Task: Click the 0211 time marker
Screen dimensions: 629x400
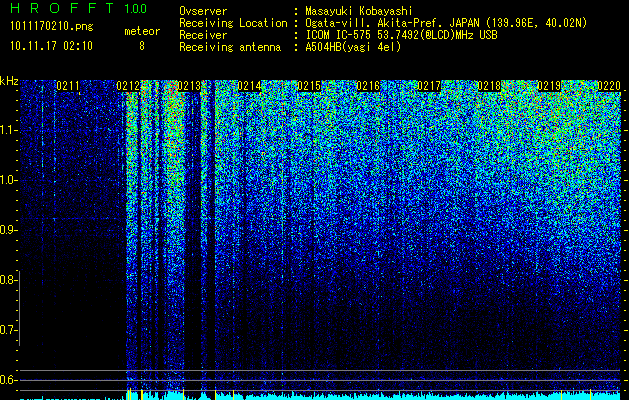Action: coord(68,86)
